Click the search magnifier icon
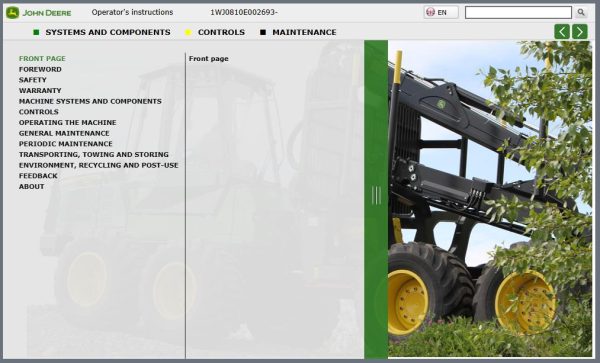The width and height of the screenshot is (600, 363). (581, 12)
